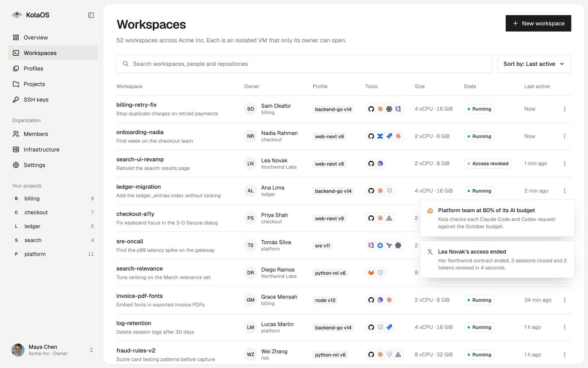The image size is (588, 368).
Task: Open the more options menu for invoice-pdf-fonts
Action: pos(565,300)
